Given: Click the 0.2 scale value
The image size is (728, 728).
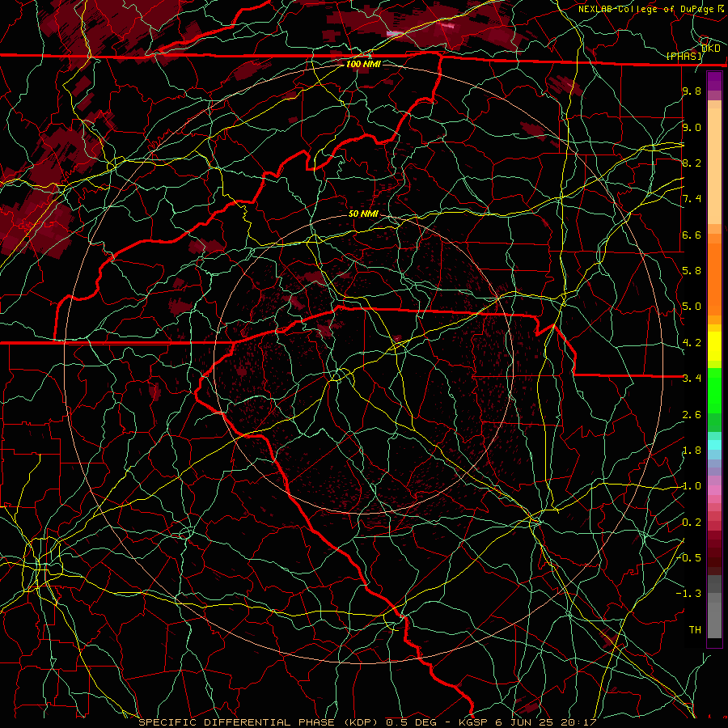Looking at the screenshot, I should (692, 523).
